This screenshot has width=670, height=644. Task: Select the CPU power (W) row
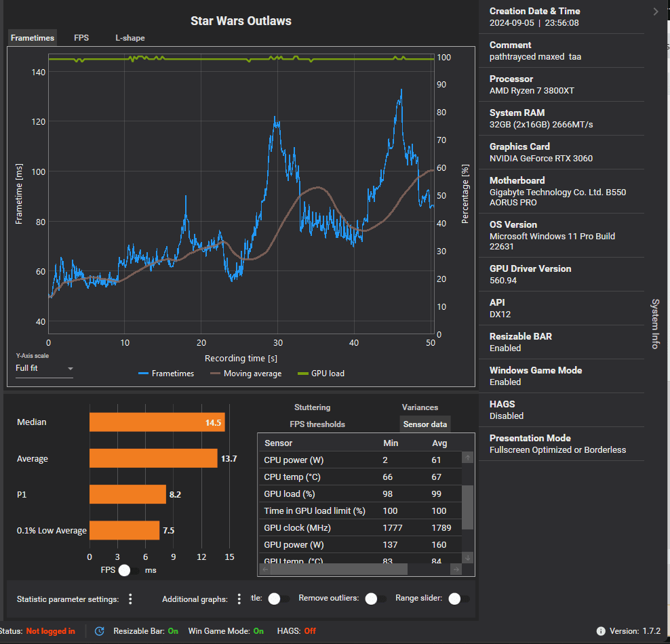coord(361,460)
